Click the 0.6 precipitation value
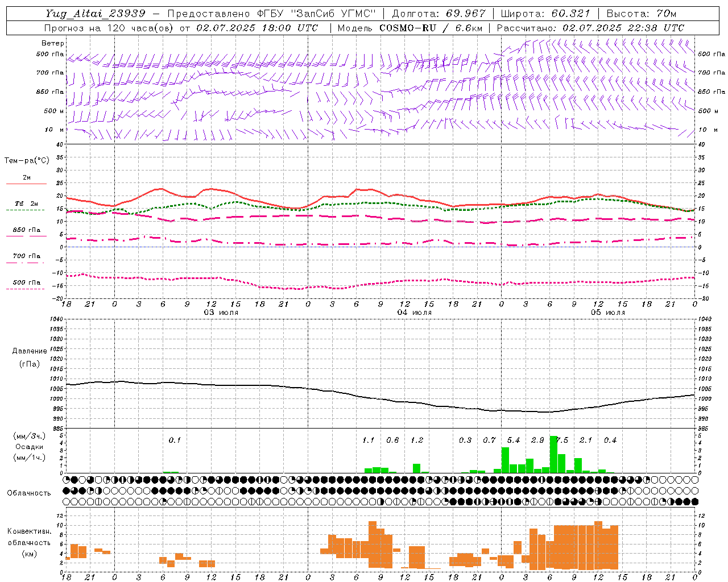The width and height of the screenshot is (728, 582). [x=392, y=440]
